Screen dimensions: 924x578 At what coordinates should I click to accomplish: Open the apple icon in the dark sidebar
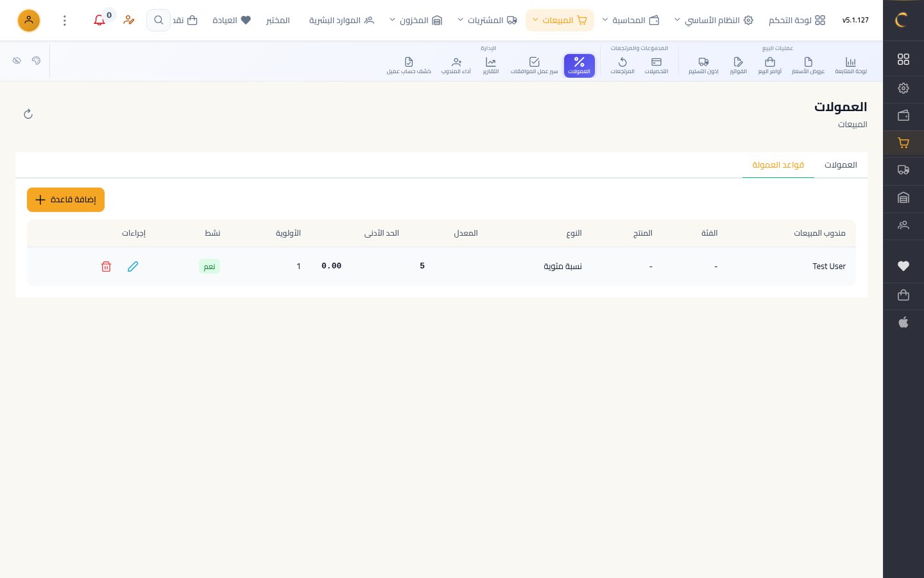[x=903, y=322]
